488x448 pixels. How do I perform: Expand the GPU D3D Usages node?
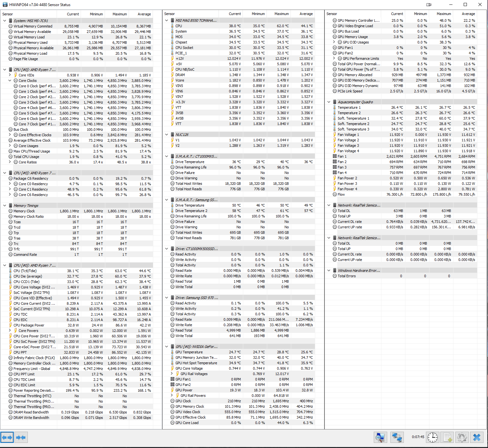click(334, 42)
